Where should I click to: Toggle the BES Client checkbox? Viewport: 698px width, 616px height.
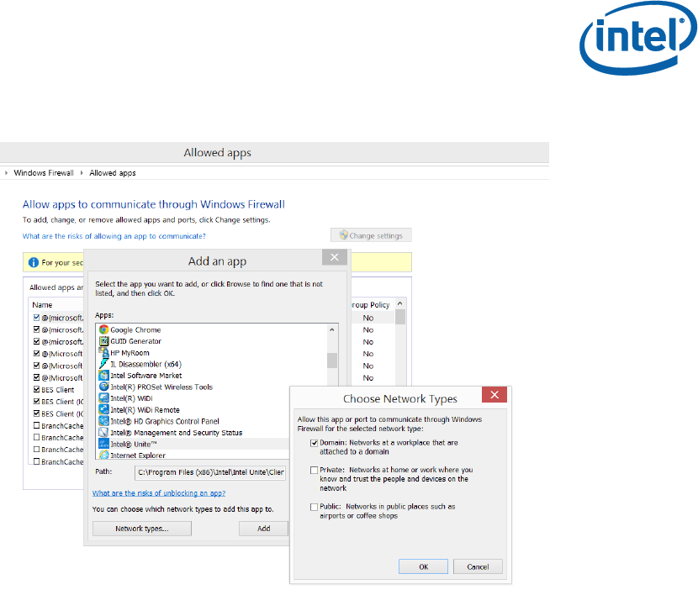(36, 389)
